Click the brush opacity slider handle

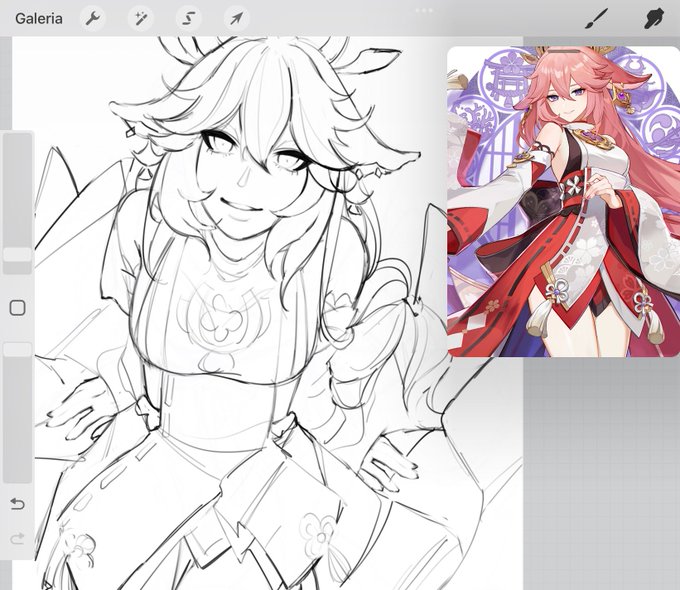point(17,349)
